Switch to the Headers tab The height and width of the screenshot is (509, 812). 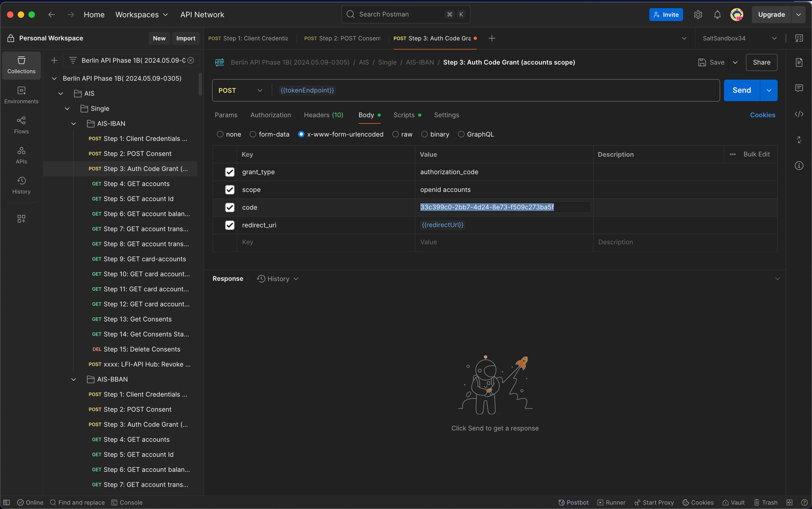click(324, 115)
